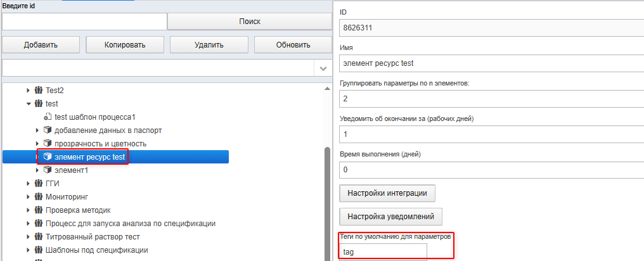Select Шаблоны под спецификации label
The image size is (644, 261).
[96, 250]
